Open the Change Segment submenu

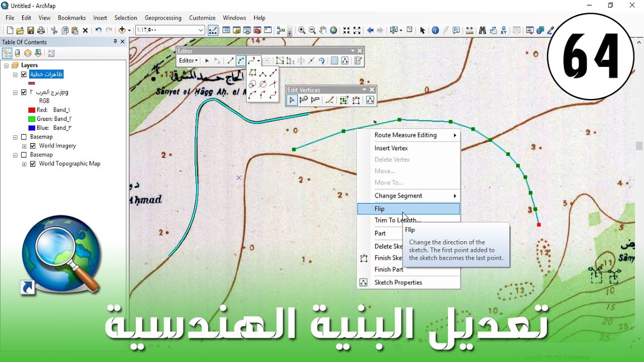tap(409, 196)
